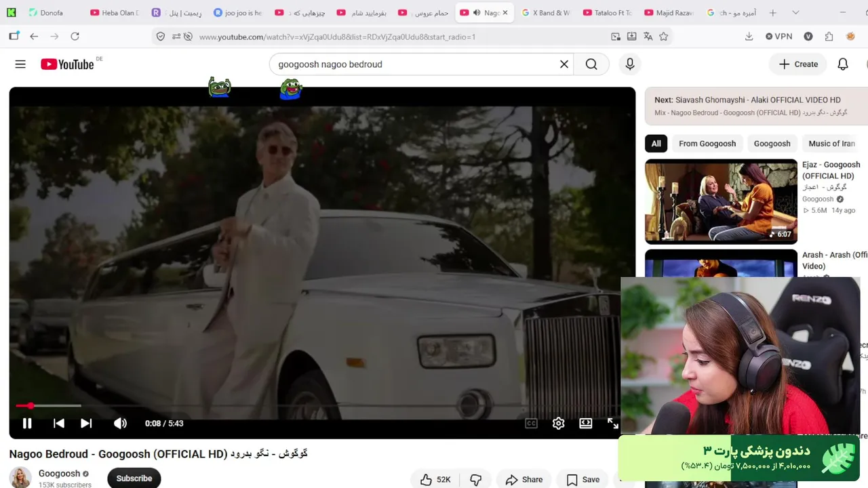Mute the video volume

(x=120, y=423)
